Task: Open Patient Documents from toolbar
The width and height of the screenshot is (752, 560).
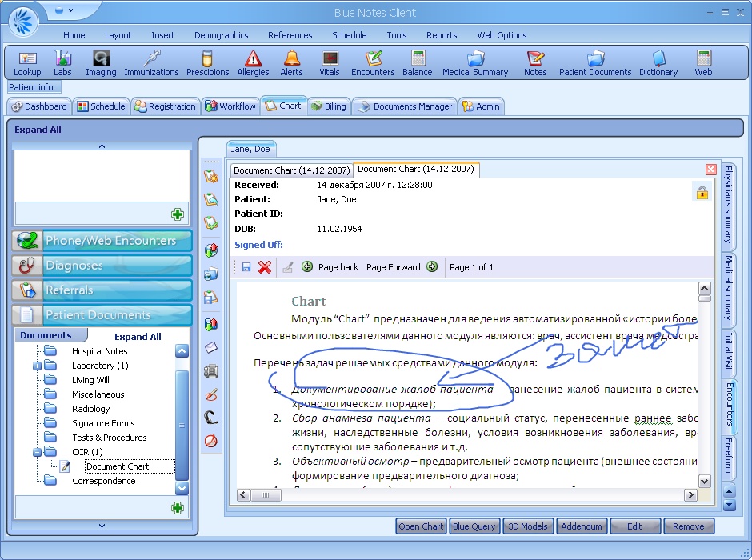Action: click(x=595, y=63)
